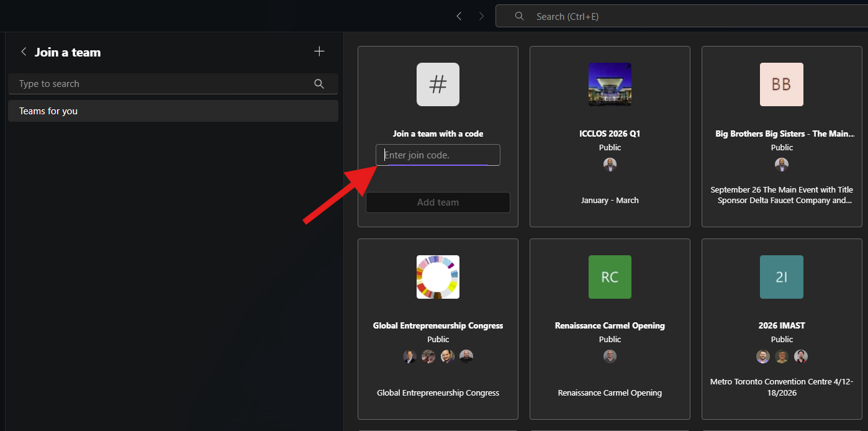Click the top Search (Ctrl+E) bar
This screenshot has width=868, height=431.
(x=683, y=17)
